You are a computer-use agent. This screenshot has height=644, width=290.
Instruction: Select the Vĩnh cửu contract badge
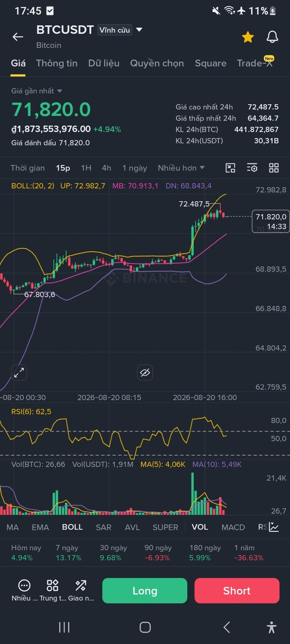click(115, 30)
